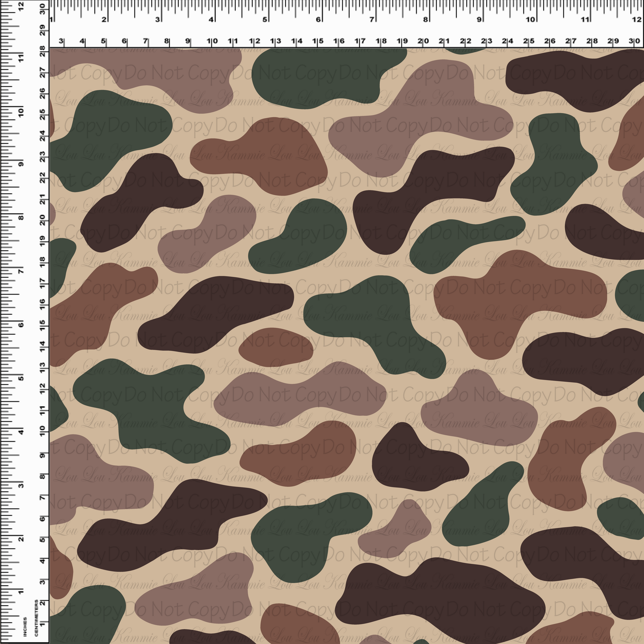
Task: Click the 15 centimeter mark on top ruler
Action: 318,41
